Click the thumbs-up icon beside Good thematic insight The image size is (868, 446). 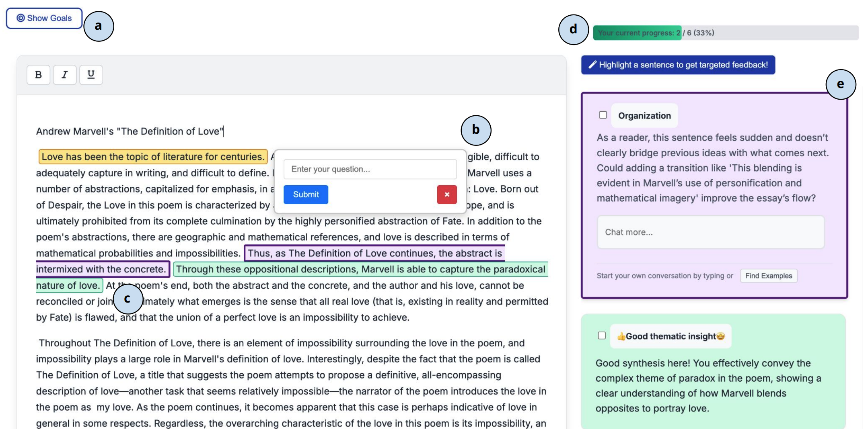(x=622, y=336)
